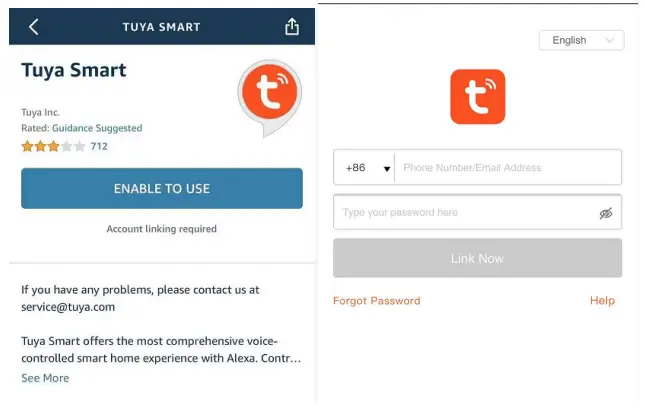Open the Help link

602,301
